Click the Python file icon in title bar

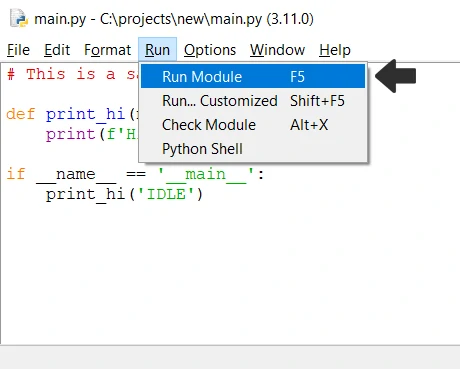(x=18, y=18)
